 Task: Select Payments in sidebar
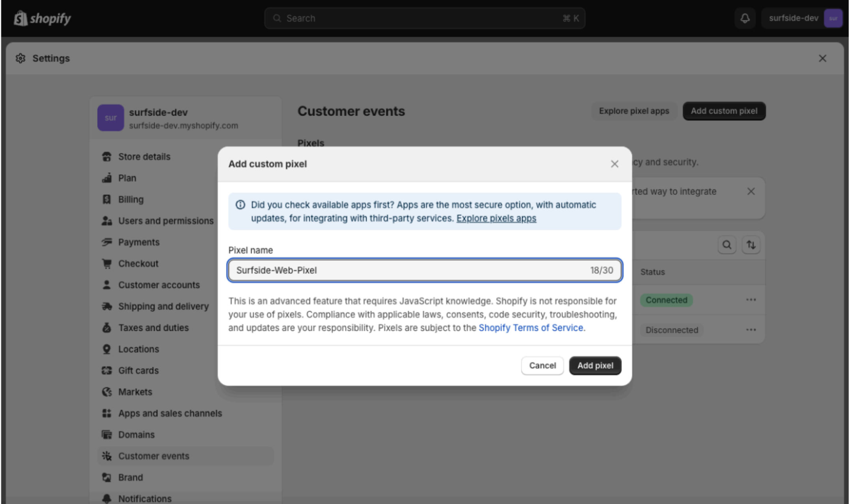click(139, 242)
